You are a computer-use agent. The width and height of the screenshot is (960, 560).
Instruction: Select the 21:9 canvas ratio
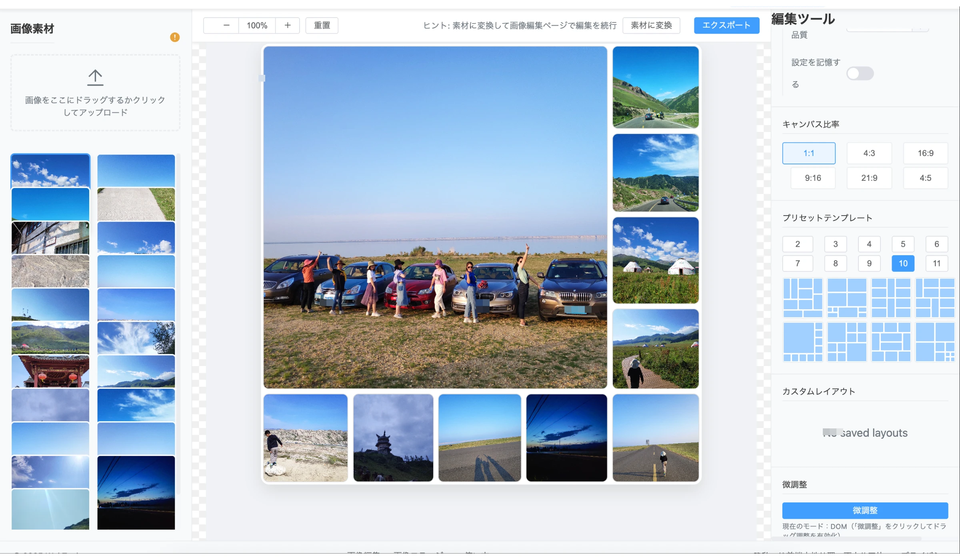869,178
